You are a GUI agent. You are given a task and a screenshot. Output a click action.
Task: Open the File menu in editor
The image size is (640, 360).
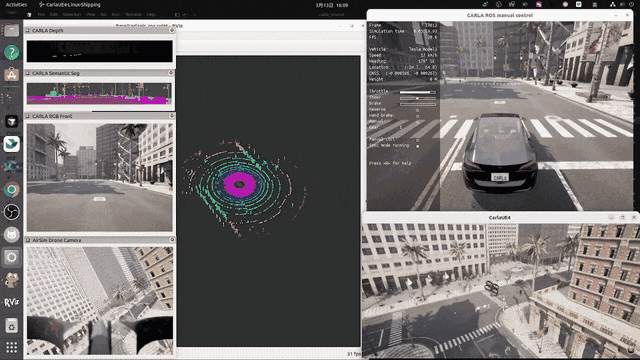pos(41,14)
